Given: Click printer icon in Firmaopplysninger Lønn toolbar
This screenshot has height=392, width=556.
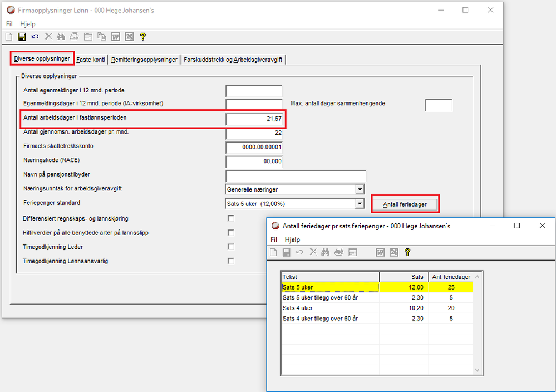Looking at the screenshot, I should click(75, 37).
